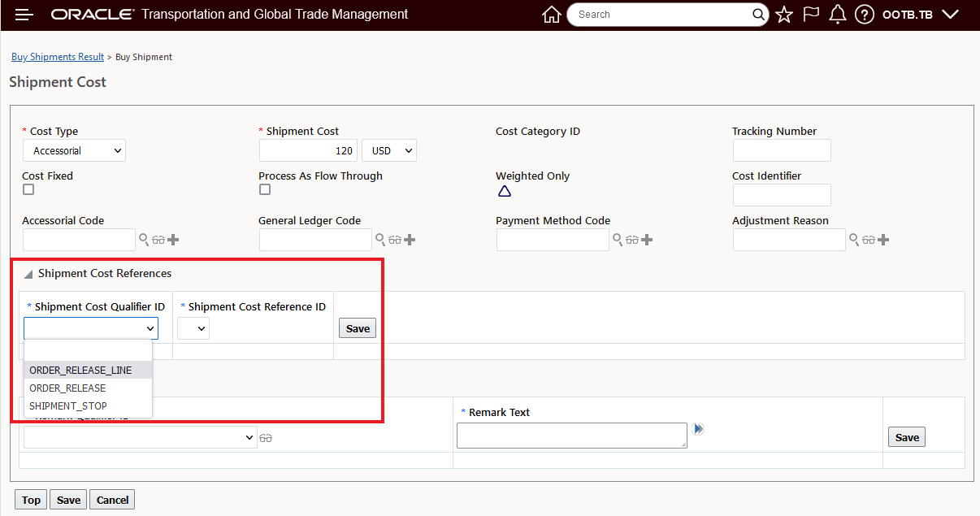
Task: Select ORDER_RELEASE_LINE from qualifier list
Action: [80, 370]
